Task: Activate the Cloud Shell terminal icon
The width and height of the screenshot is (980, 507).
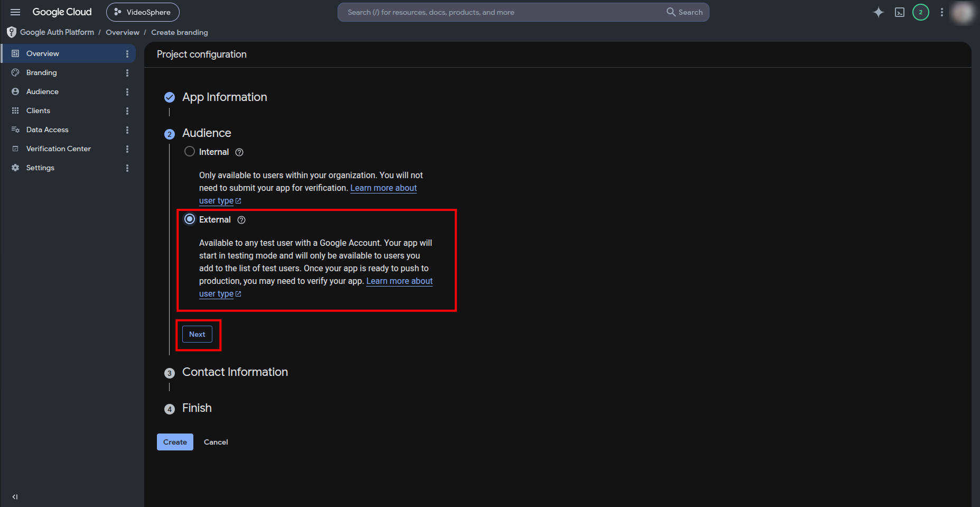Action: tap(900, 12)
